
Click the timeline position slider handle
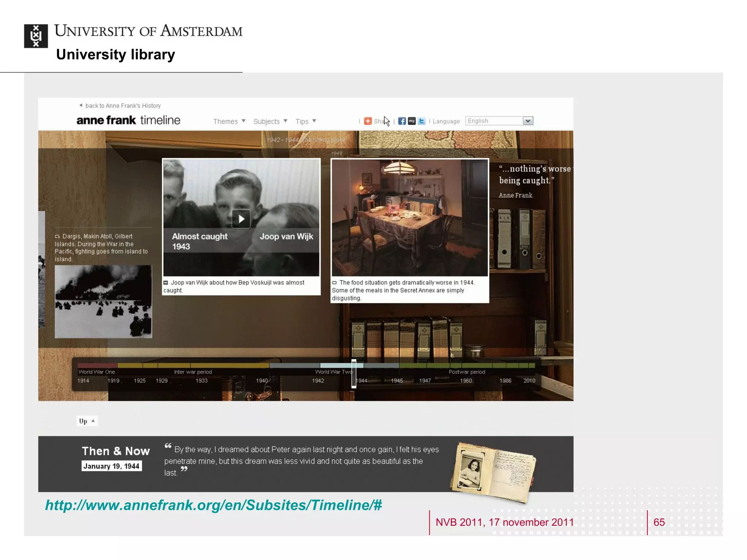point(354,374)
